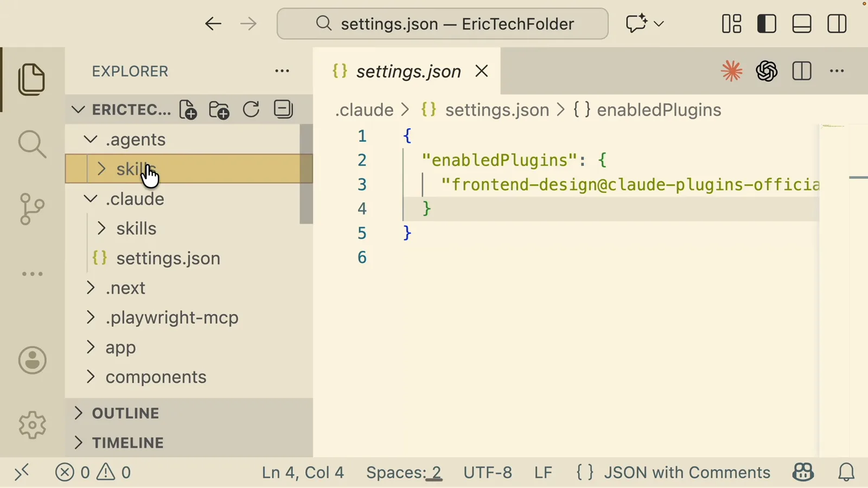868x488 pixels.
Task: Collapse the .claude folder
Action: click(x=90, y=199)
